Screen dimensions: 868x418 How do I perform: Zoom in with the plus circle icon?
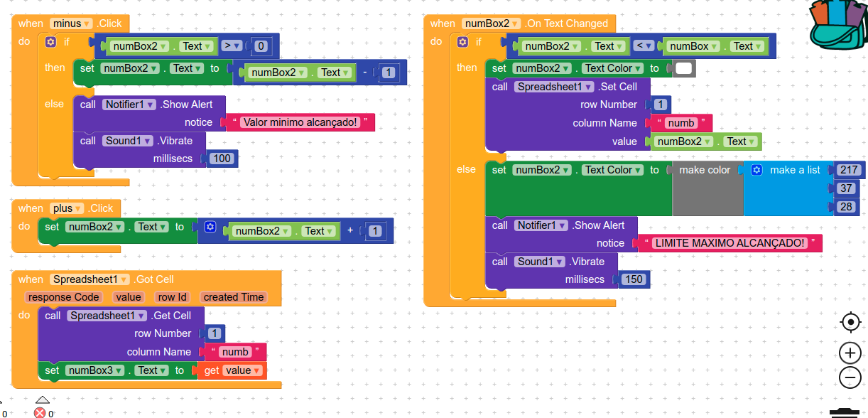pos(850,352)
